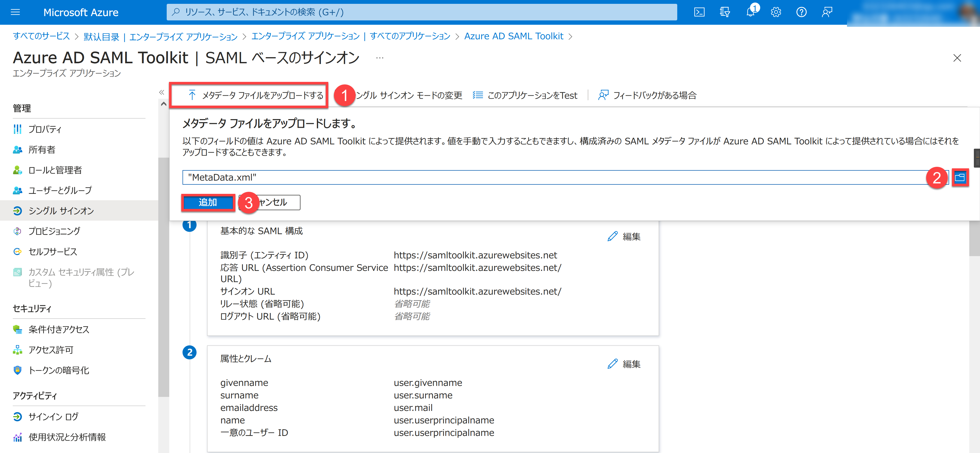Open the hamburger menu on the top left
This screenshot has height=453, width=980.
point(15,12)
